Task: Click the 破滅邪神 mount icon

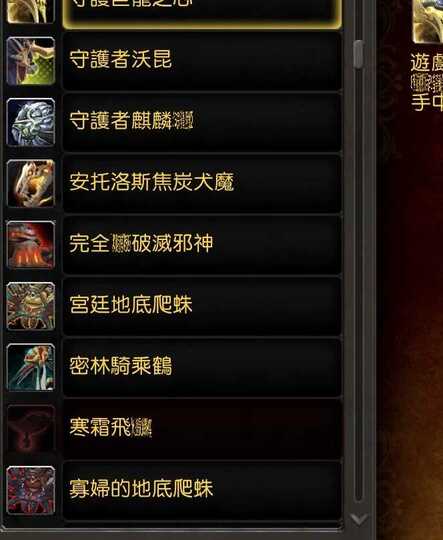Action: [x=31, y=245]
